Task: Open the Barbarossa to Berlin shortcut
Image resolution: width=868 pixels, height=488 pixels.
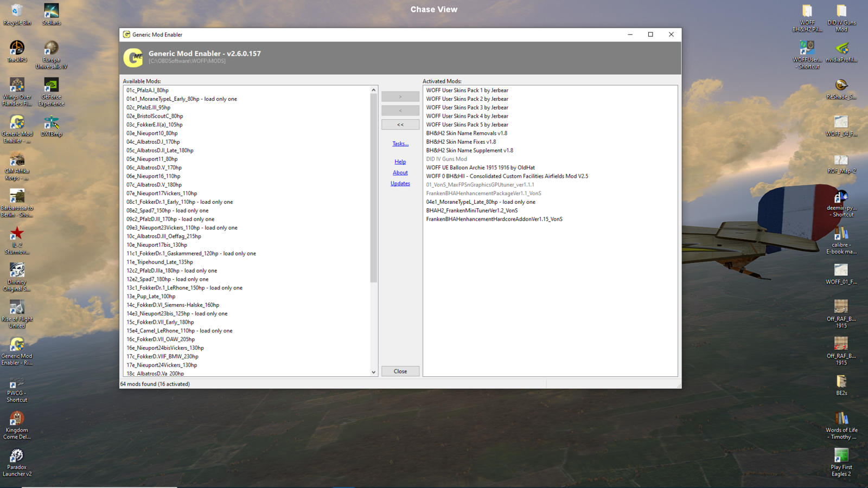Action: pyautogui.click(x=17, y=203)
